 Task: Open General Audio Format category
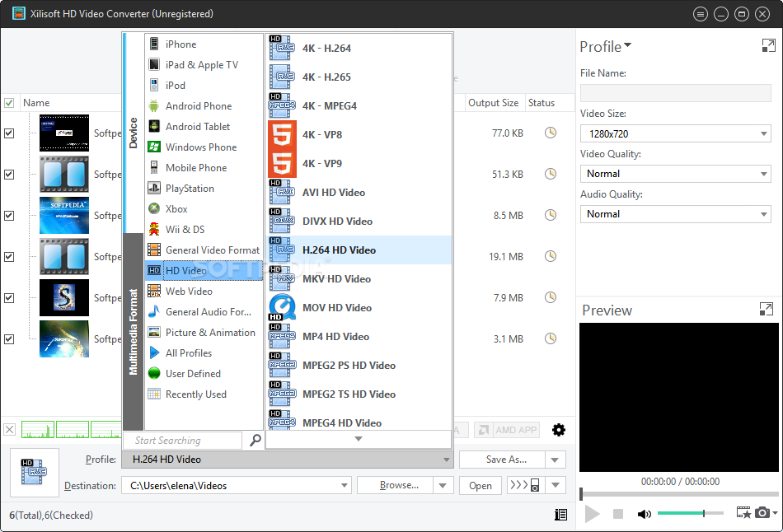point(204,312)
